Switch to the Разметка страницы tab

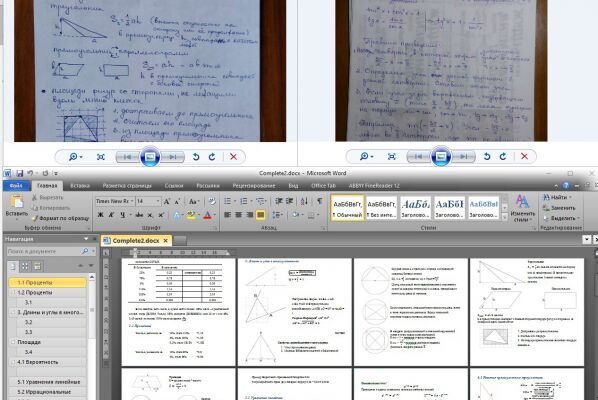(127, 186)
